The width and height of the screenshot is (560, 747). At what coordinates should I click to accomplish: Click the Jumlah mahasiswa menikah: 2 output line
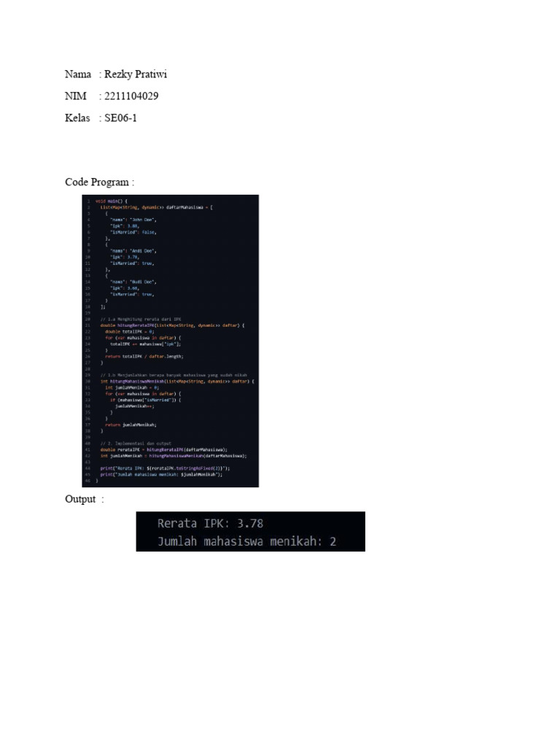[x=246, y=542]
